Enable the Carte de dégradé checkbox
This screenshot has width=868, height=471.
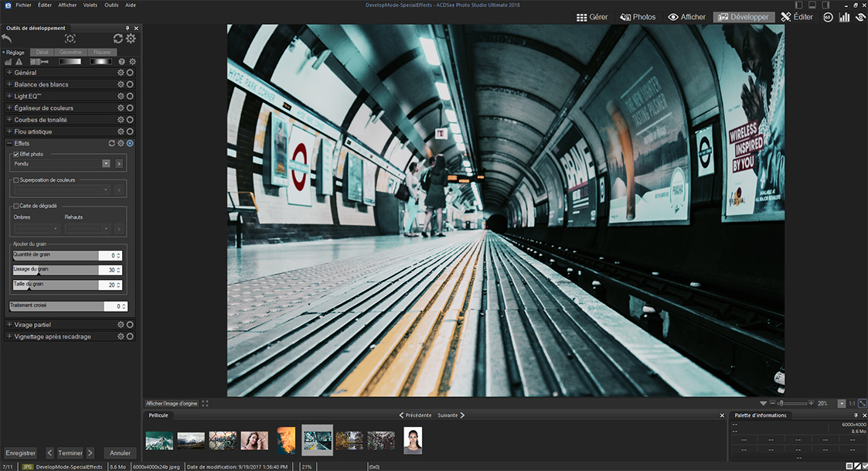pyautogui.click(x=16, y=206)
